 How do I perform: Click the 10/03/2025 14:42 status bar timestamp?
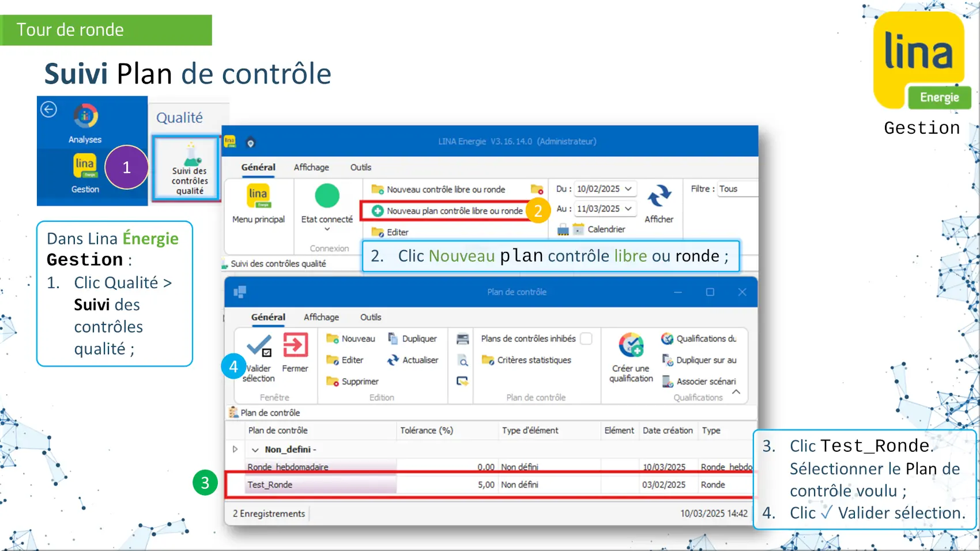714,514
